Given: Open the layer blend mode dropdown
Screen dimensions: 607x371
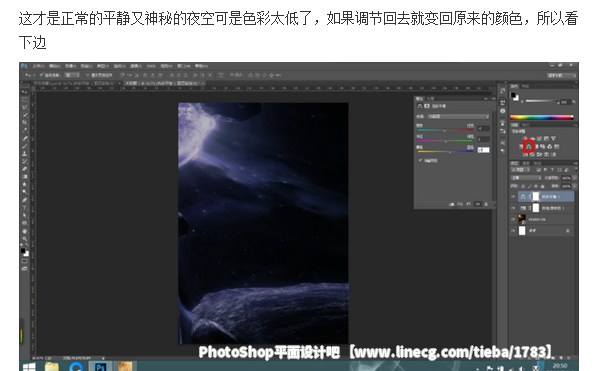Looking at the screenshot, I should point(526,178).
